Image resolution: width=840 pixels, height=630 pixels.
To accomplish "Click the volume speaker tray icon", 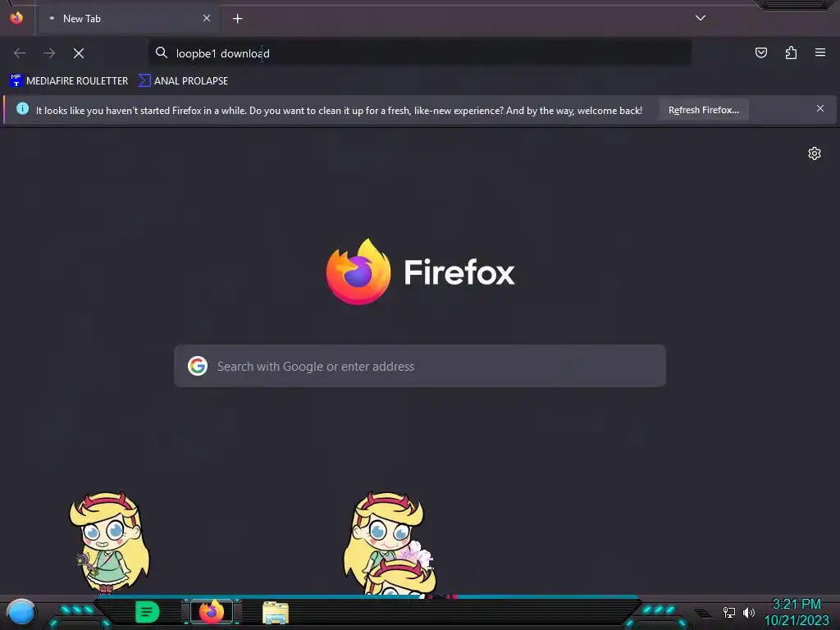I will point(749,612).
